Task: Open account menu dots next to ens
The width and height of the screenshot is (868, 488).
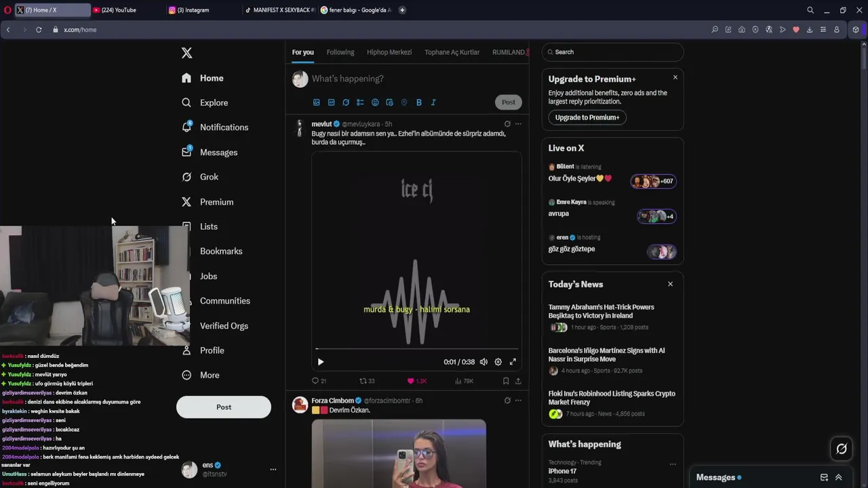Action: [273, 469]
